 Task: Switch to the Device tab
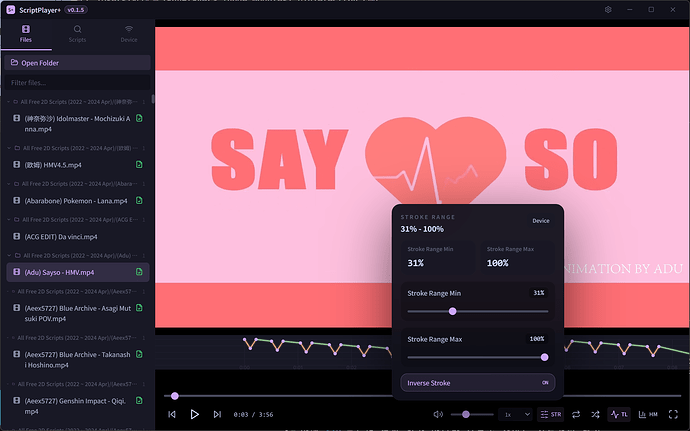129,34
